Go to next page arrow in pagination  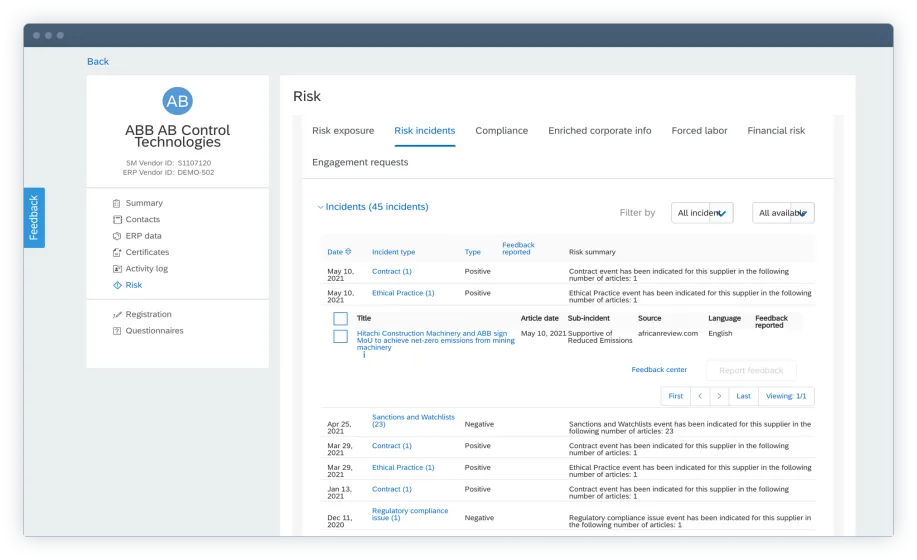(x=719, y=396)
